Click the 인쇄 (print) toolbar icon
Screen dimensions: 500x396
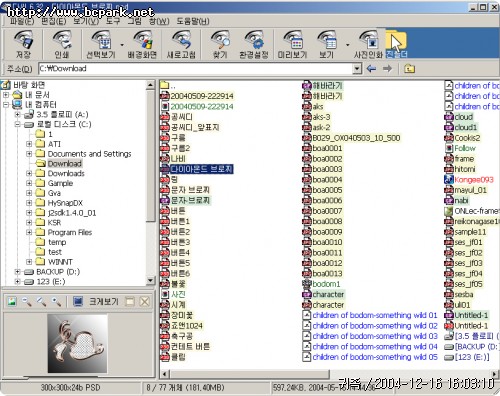click(x=62, y=44)
